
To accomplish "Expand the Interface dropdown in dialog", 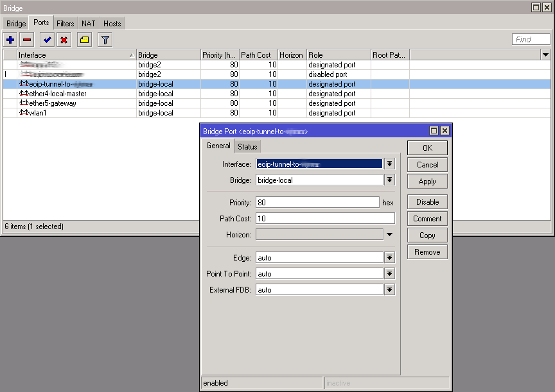I will click(x=389, y=164).
